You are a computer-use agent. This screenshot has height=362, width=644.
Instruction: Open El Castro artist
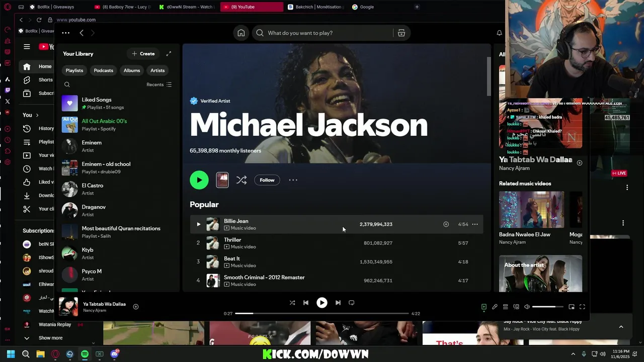[118, 189]
